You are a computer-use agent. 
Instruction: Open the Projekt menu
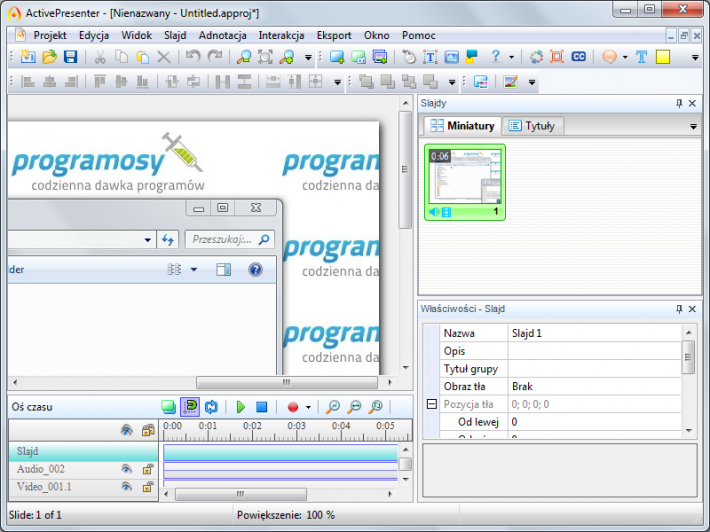[x=50, y=35]
